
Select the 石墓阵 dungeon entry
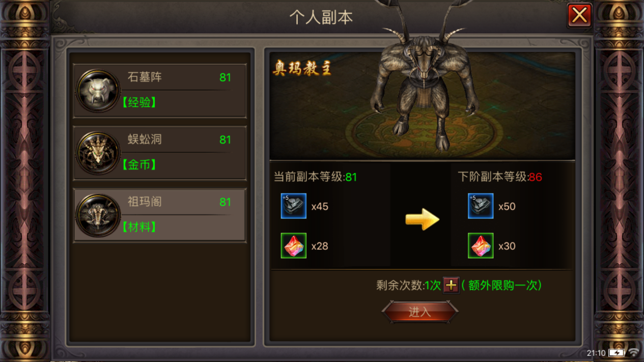tap(160, 91)
